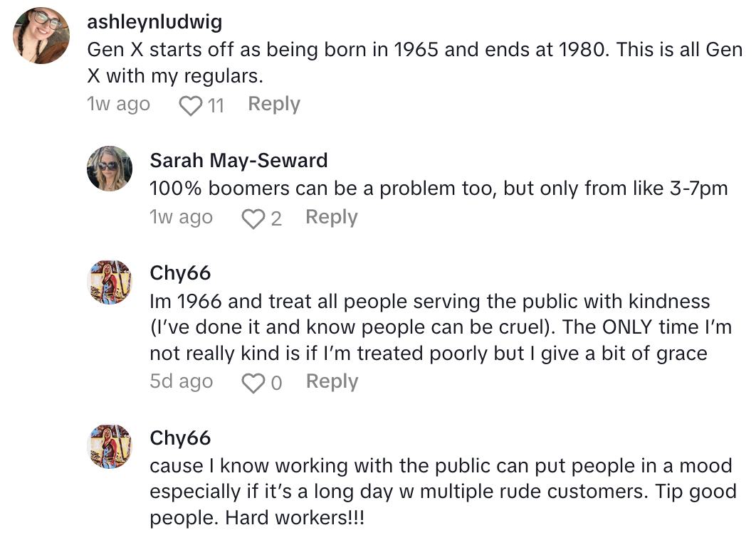Reply to ashleynludwig's Gen X comment

[x=273, y=105]
